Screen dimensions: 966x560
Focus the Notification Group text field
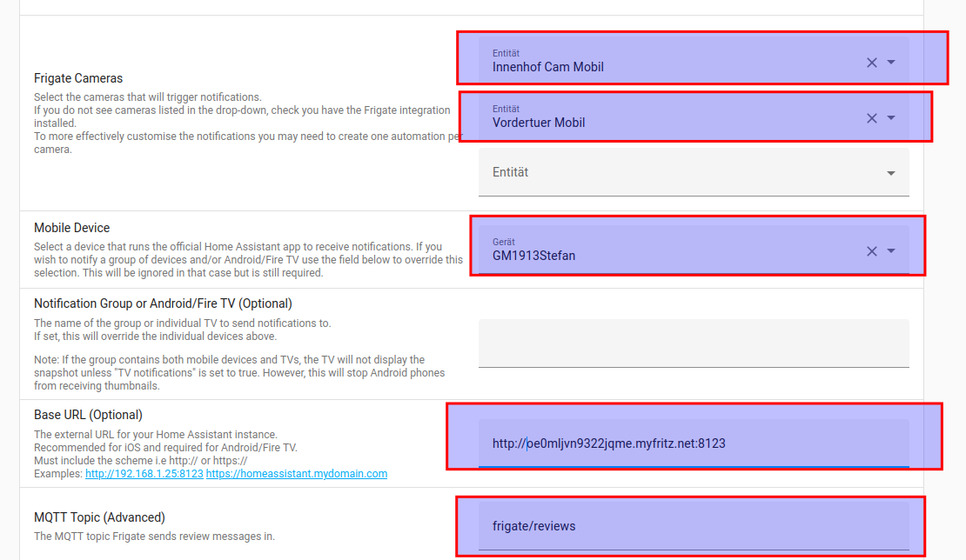tap(693, 343)
